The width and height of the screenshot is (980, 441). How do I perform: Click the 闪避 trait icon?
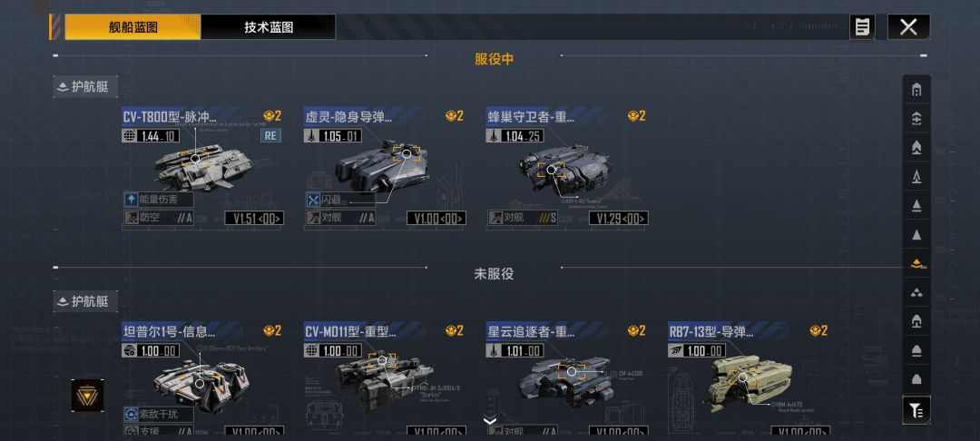313,200
